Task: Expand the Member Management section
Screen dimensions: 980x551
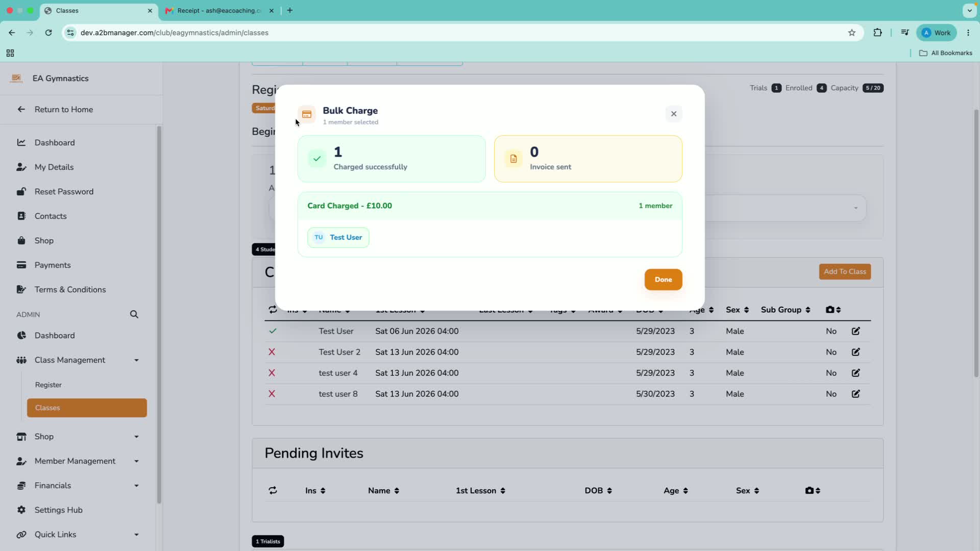Action: coord(78,461)
